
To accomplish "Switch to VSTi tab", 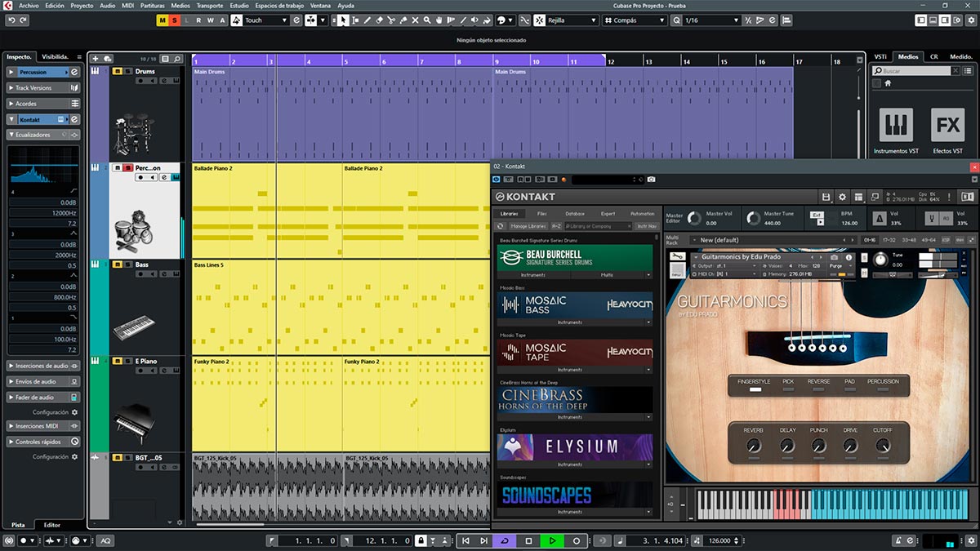I will 880,56.
